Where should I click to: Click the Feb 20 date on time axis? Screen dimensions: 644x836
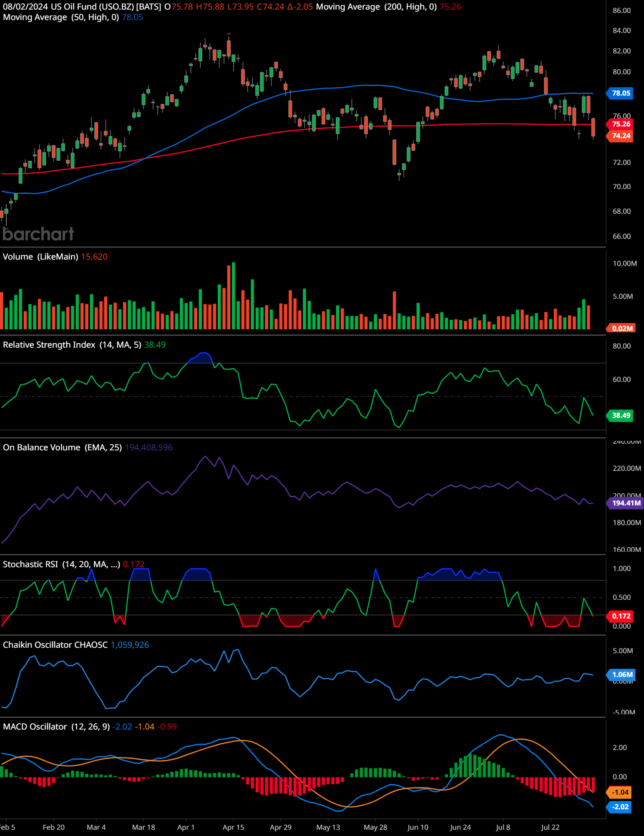pyautogui.click(x=54, y=827)
